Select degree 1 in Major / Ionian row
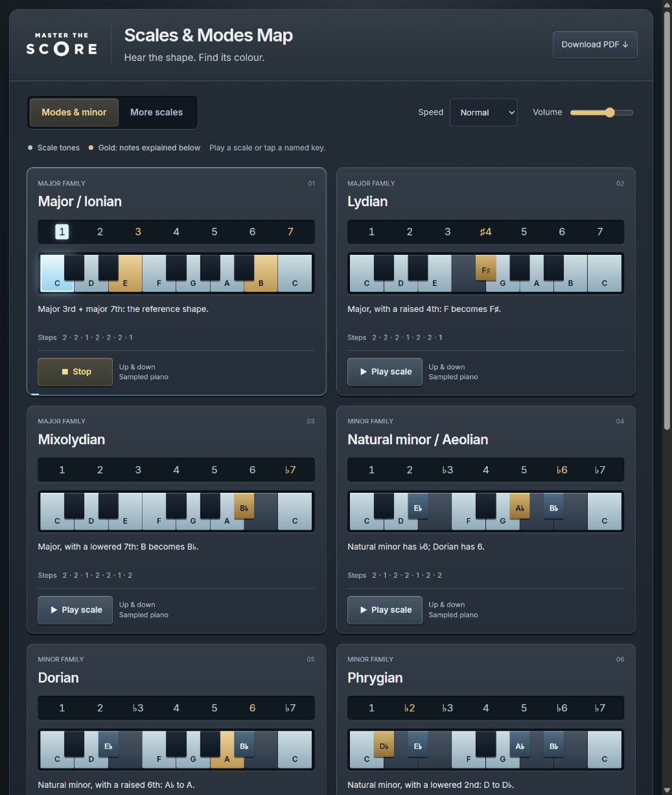 [x=62, y=231]
